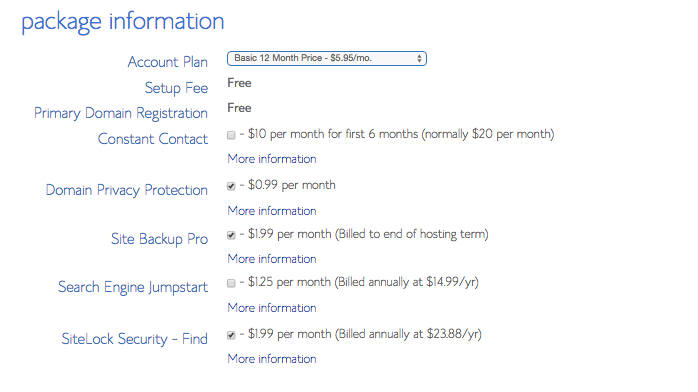The image size is (698, 392).
Task: Click the Account Plan label
Action: [168, 62]
